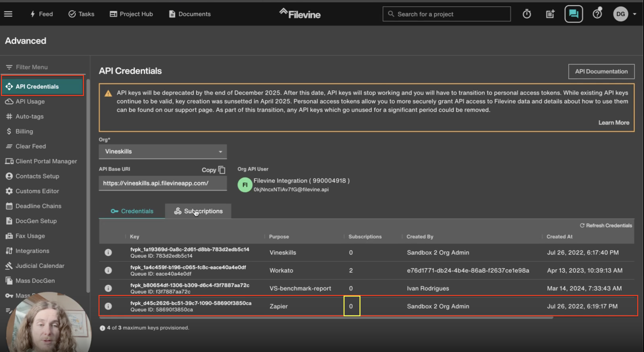Screen dimensions: 644x352
Task: Click the Learn More link
Action: [614, 123]
